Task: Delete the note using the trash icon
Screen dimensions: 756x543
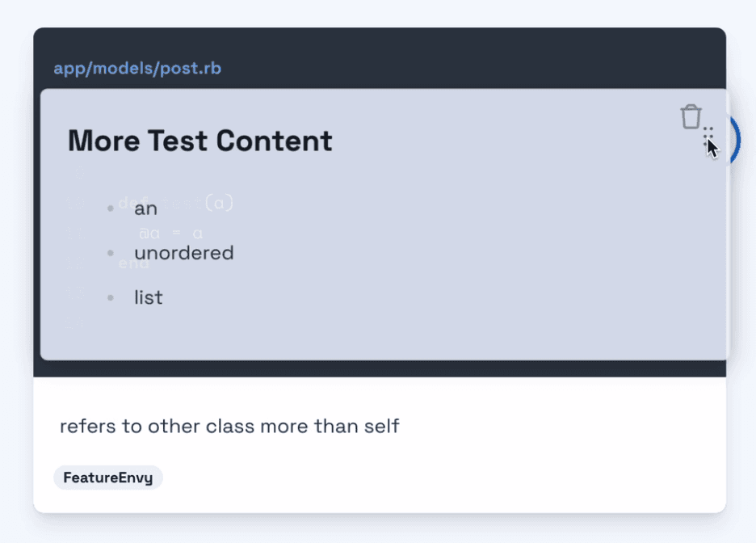Action: pyautogui.click(x=691, y=116)
